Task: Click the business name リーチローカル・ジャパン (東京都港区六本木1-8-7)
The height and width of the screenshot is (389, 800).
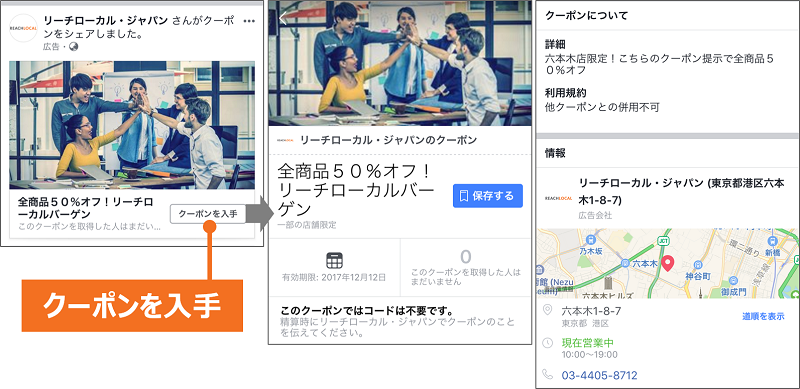Action: tap(682, 192)
